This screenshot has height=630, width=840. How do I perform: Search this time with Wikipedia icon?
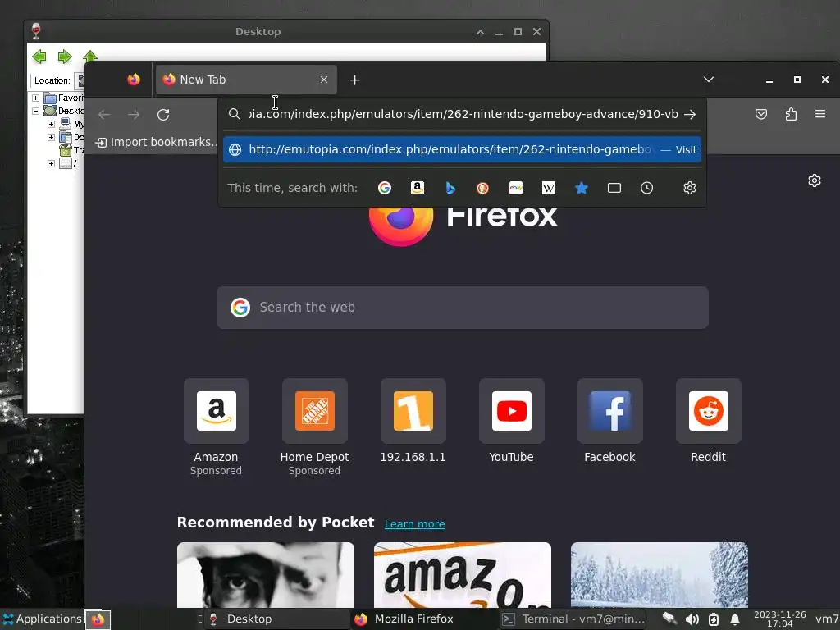click(549, 188)
